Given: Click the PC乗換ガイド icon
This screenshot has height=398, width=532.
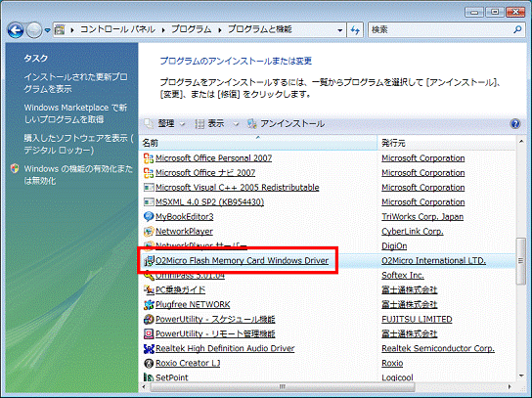Looking at the screenshot, I should 149,289.
